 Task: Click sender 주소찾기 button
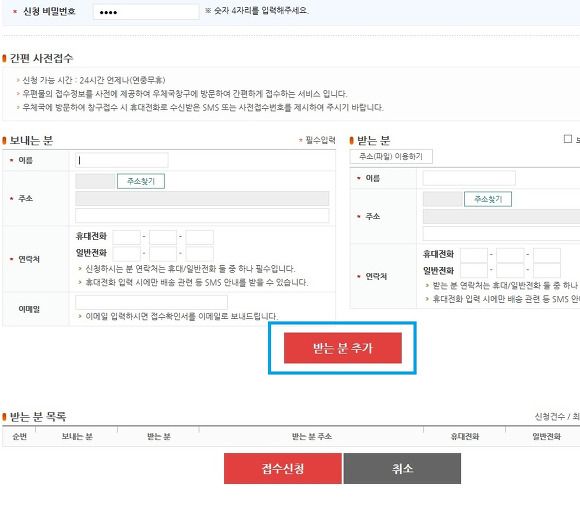(x=141, y=181)
